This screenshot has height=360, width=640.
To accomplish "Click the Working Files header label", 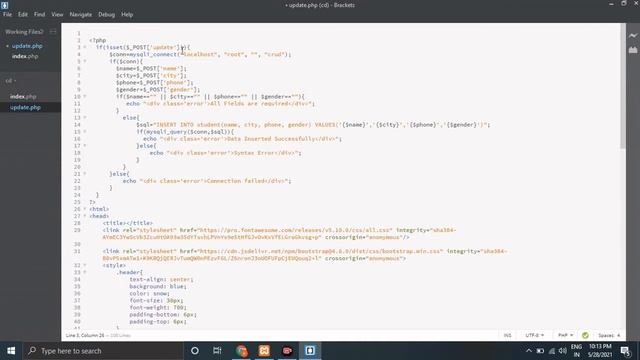I will (x=24, y=31).
